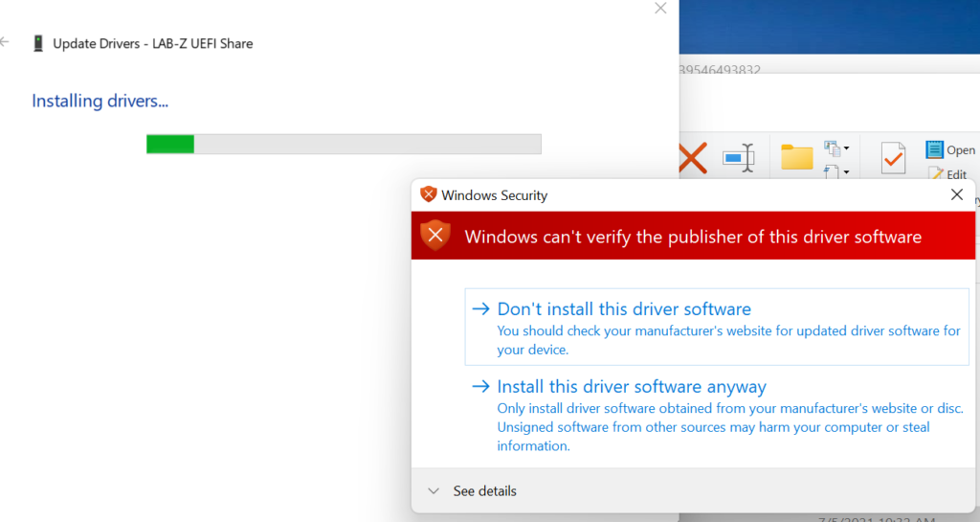Click the device icon beside Update Drivers title
Screen dimensions: 980x522
[x=38, y=43]
